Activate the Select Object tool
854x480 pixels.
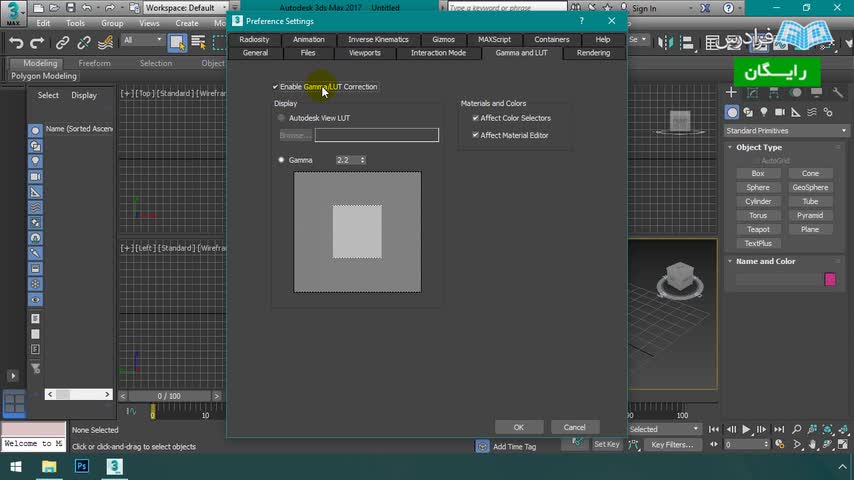(x=177, y=42)
